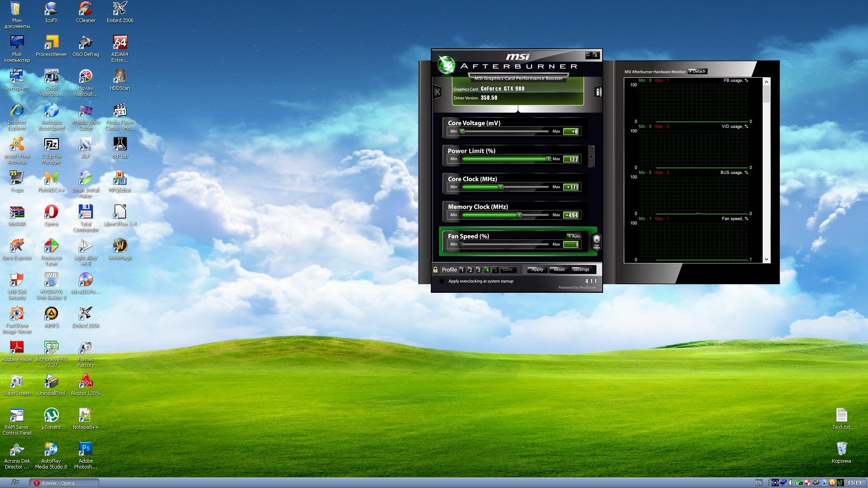
Task: Select the Корзина recycle bin icon
Action: pyautogui.click(x=841, y=453)
